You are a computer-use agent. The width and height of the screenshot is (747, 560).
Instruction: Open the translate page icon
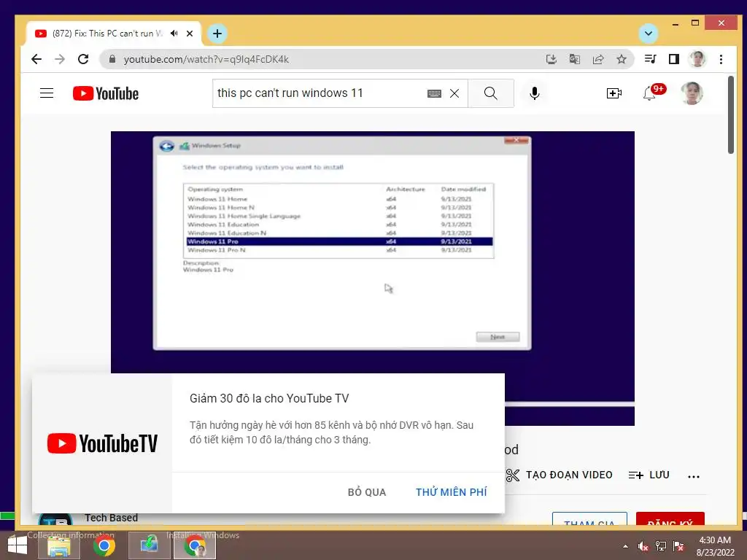click(575, 59)
